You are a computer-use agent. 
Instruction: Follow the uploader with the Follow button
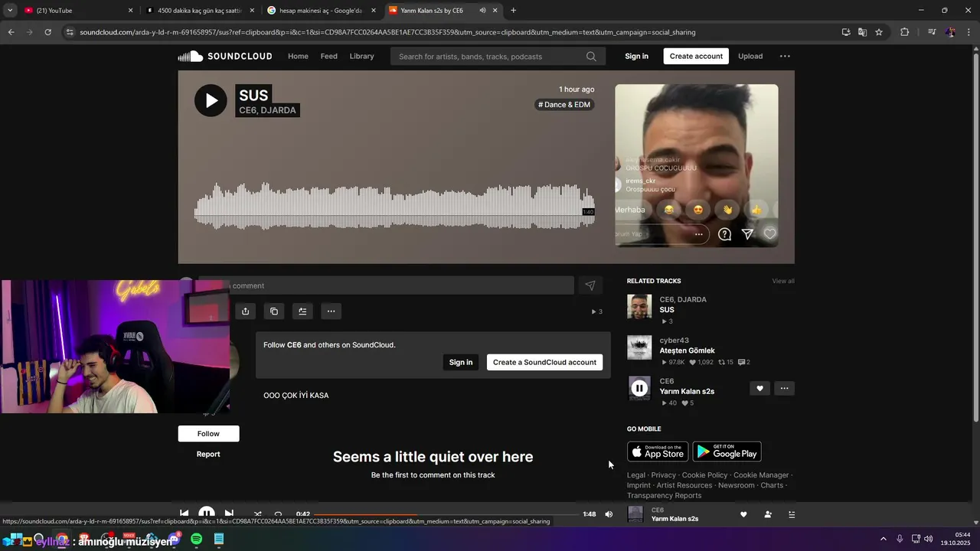208,433
